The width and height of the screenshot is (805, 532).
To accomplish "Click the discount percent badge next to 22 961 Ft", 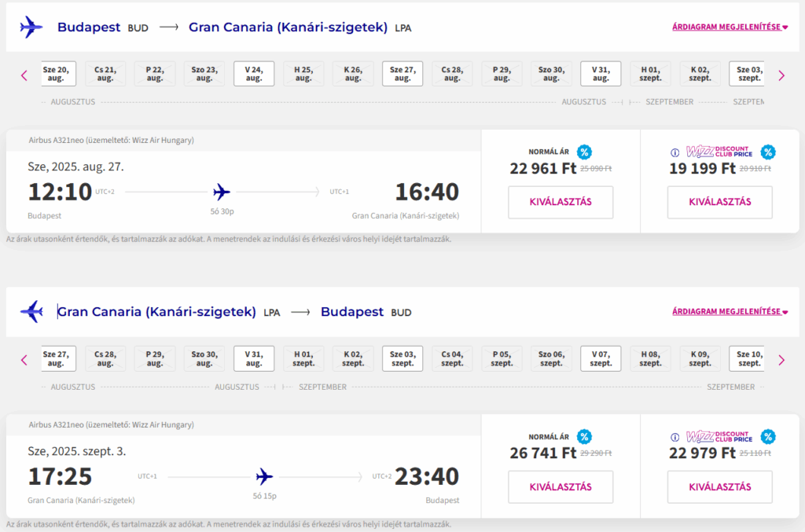I will click(x=584, y=152).
